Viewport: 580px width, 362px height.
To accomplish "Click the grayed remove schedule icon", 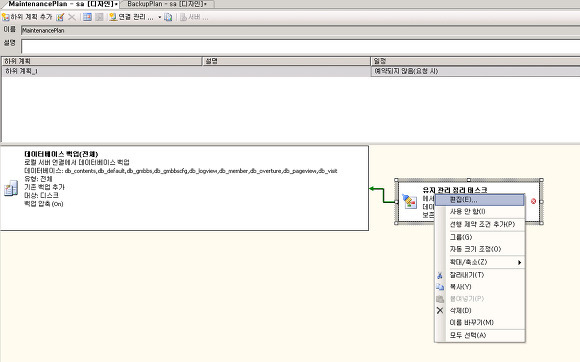I will click(99, 17).
